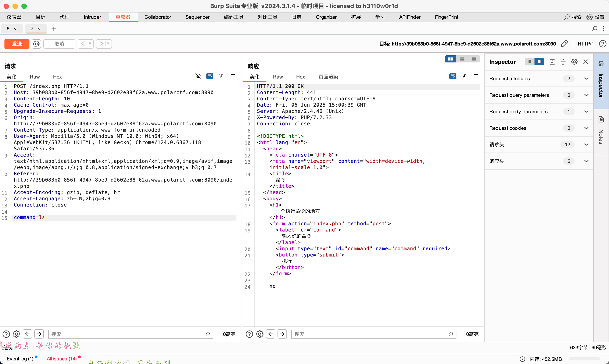Expand Request body parameters section

pos(586,112)
